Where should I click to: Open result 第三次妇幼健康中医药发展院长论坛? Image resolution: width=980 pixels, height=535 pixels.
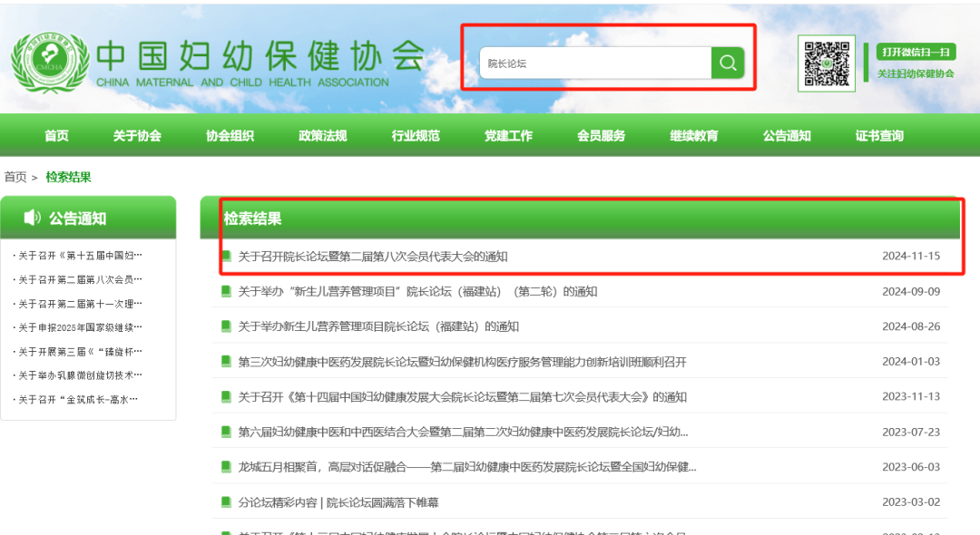[x=462, y=362]
